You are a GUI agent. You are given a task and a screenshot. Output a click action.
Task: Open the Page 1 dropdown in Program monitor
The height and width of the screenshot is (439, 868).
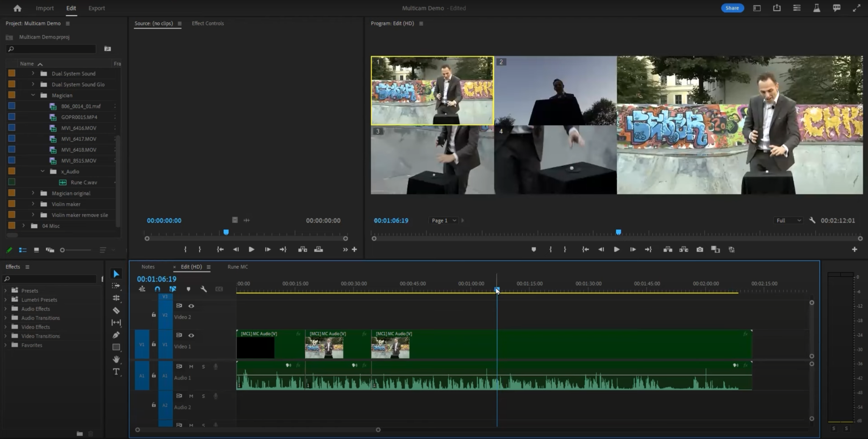coord(443,220)
